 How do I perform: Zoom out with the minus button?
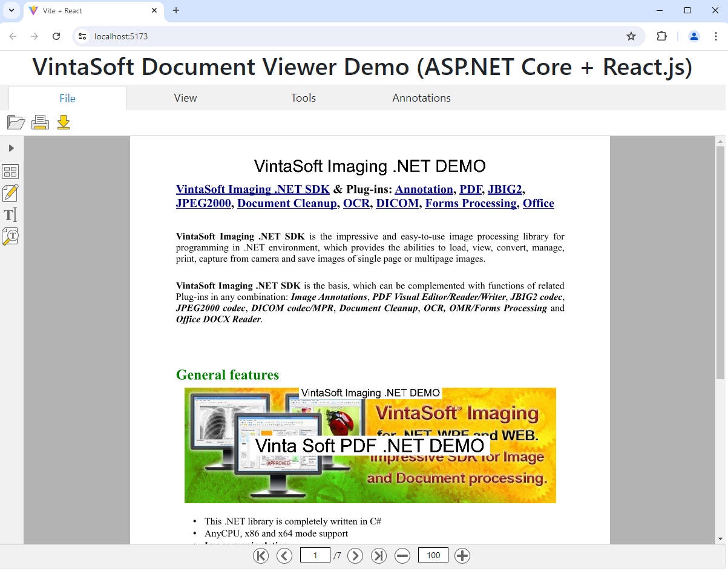pos(402,556)
